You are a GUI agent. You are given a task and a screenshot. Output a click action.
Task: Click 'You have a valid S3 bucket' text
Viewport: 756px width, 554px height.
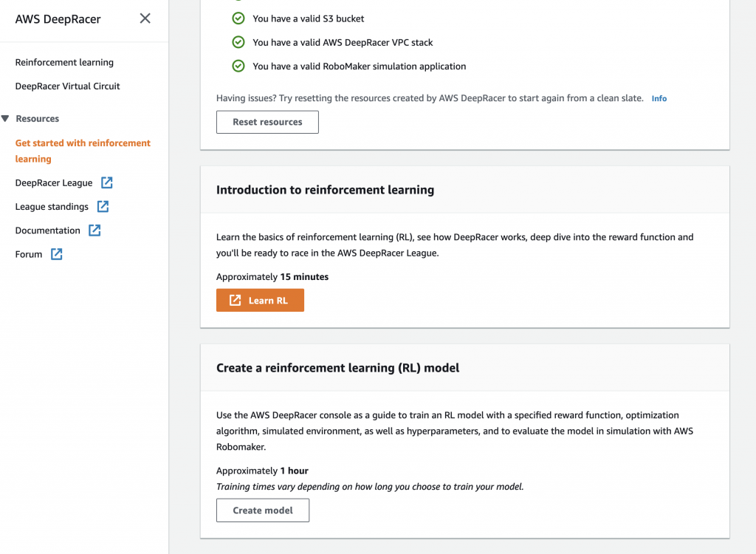click(308, 18)
